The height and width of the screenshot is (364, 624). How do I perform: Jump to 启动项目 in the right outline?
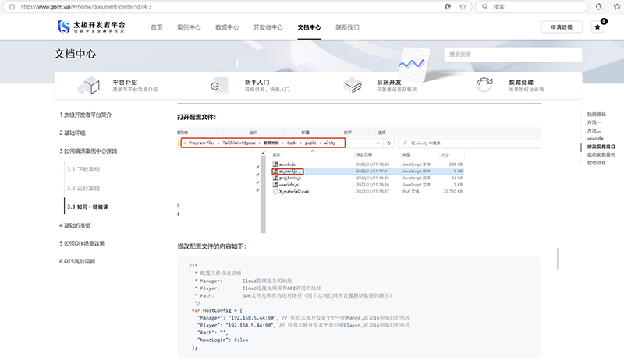tap(596, 163)
